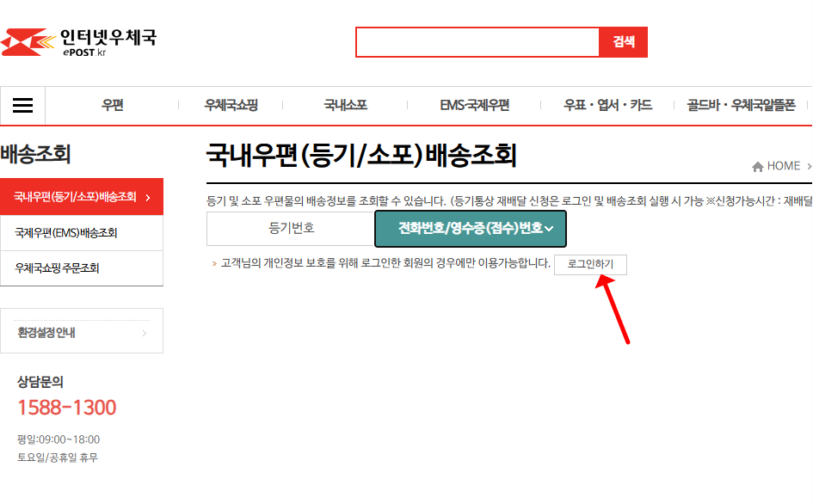The image size is (813, 504).
Task: Click the 인터넷우체국 ePOST logo
Action: 79,42
